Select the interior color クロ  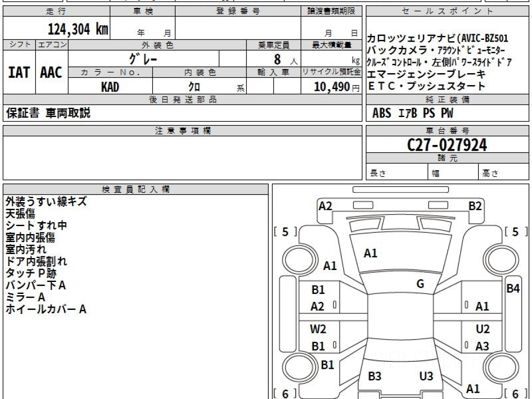[x=194, y=87]
